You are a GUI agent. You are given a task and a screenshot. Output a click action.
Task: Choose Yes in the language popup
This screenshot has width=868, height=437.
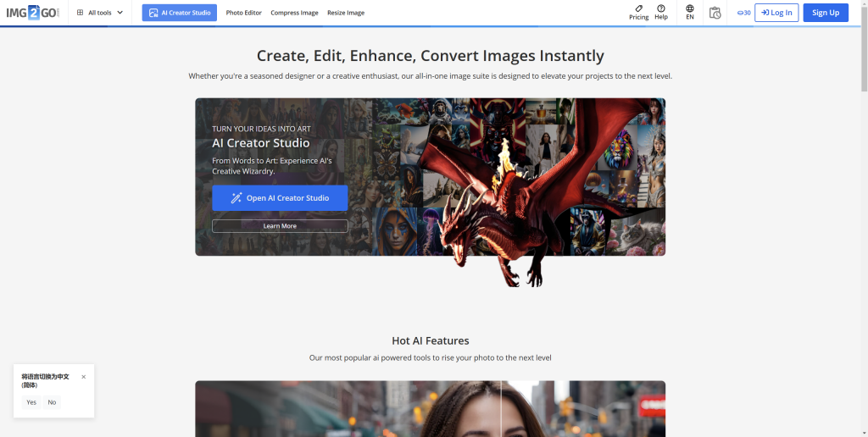click(31, 402)
